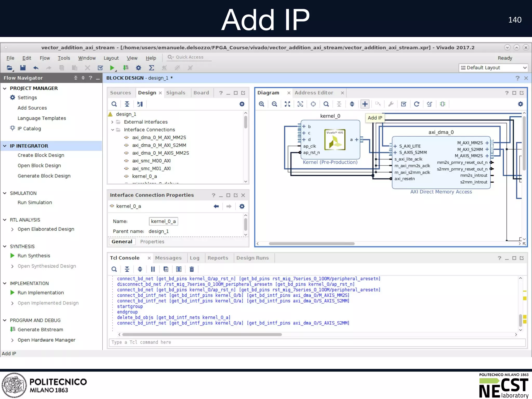Open the Tools menu
Image resolution: width=532 pixels, height=399 pixels.
[x=64, y=58]
